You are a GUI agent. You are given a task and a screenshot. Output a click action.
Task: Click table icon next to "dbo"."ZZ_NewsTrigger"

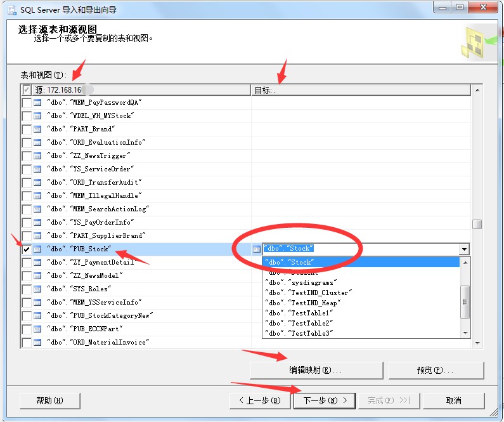pyautogui.click(x=37, y=156)
